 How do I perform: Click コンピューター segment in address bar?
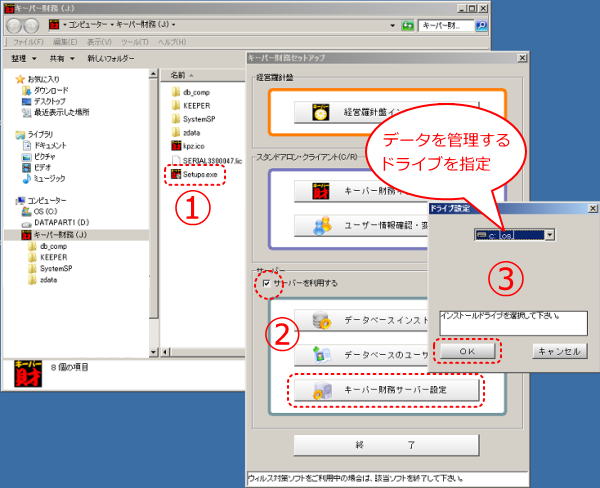point(88,25)
